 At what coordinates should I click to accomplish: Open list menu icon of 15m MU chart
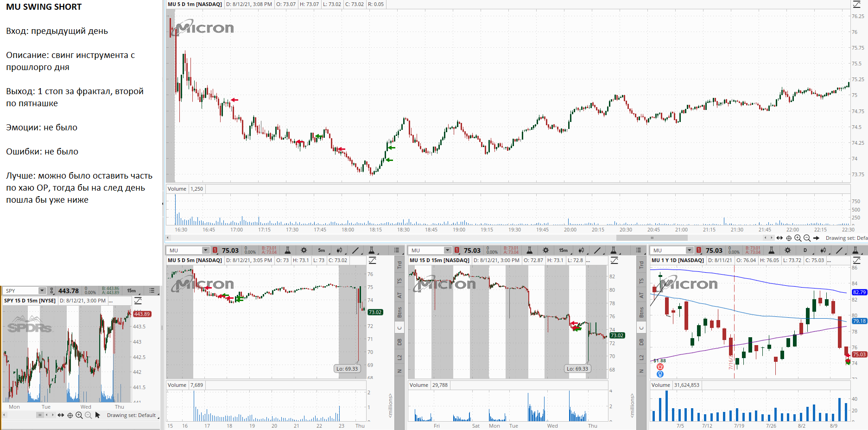(639, 250)
